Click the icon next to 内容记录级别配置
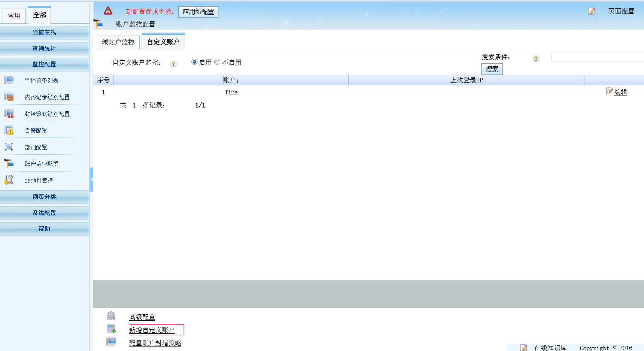This screenshot has height=351, width=644. [9, 97]
